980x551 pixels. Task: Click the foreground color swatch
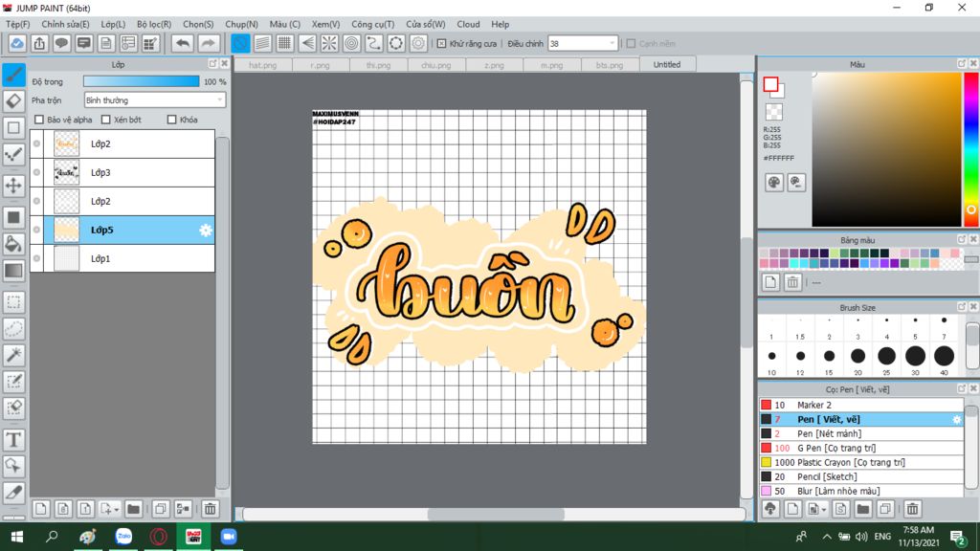pyautogui.click(x=770, y=84)
